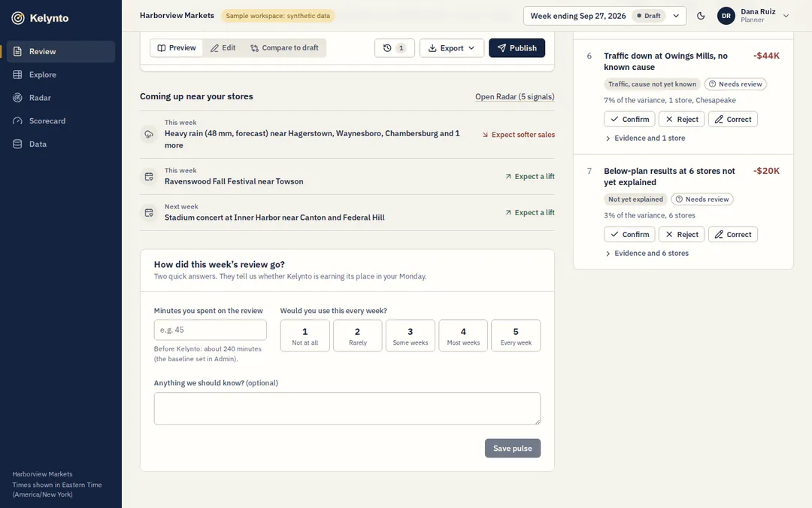Expand Evidence and 6 stores
This screenshot has width=812, height=508.
coord(647,253)
